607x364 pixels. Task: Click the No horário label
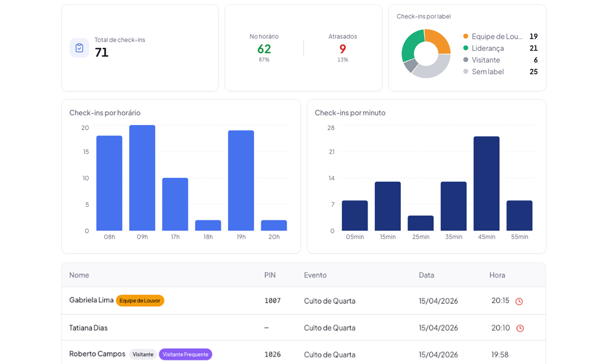[x=264, y=36]
